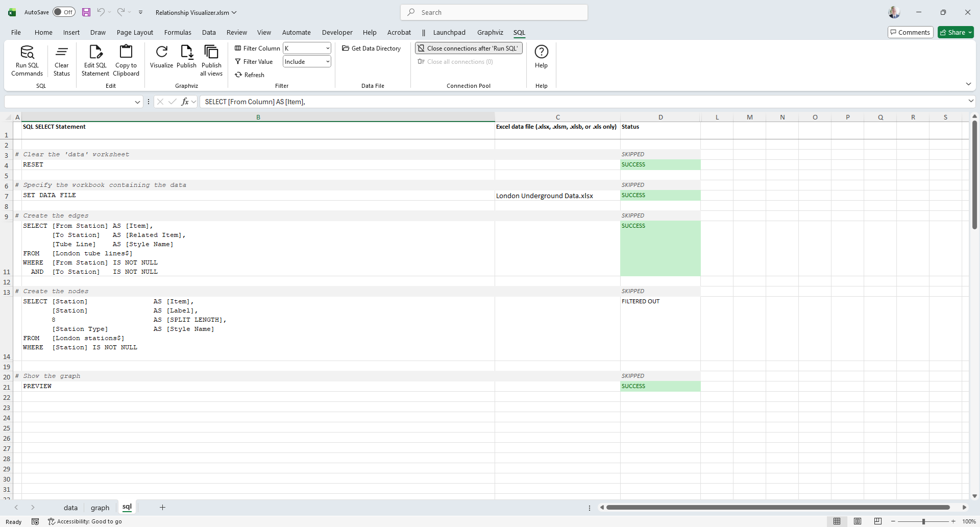This screenshot has height=527, width=980.
Task: Switch to Page Break Preview view
Action: 877,521
